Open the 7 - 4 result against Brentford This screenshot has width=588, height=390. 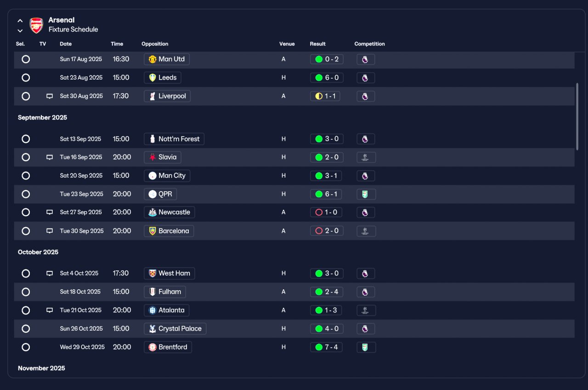click(327, 347)
